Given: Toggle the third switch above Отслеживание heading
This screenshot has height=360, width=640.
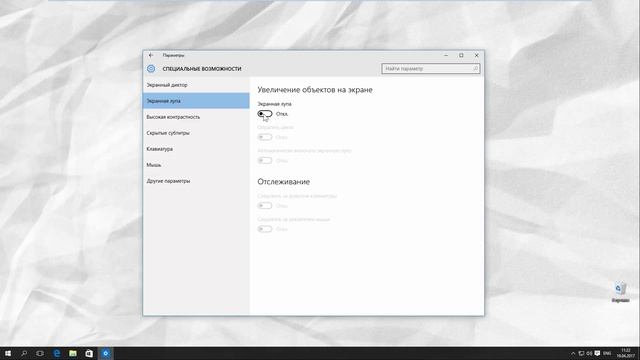Looking at the screenshot, I should [265, 160].
